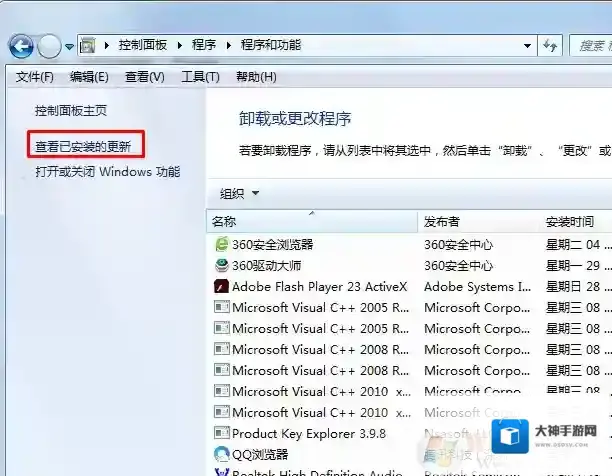Open the 文件(F) menu
The image size is (612, 476).
pos(35,77)
